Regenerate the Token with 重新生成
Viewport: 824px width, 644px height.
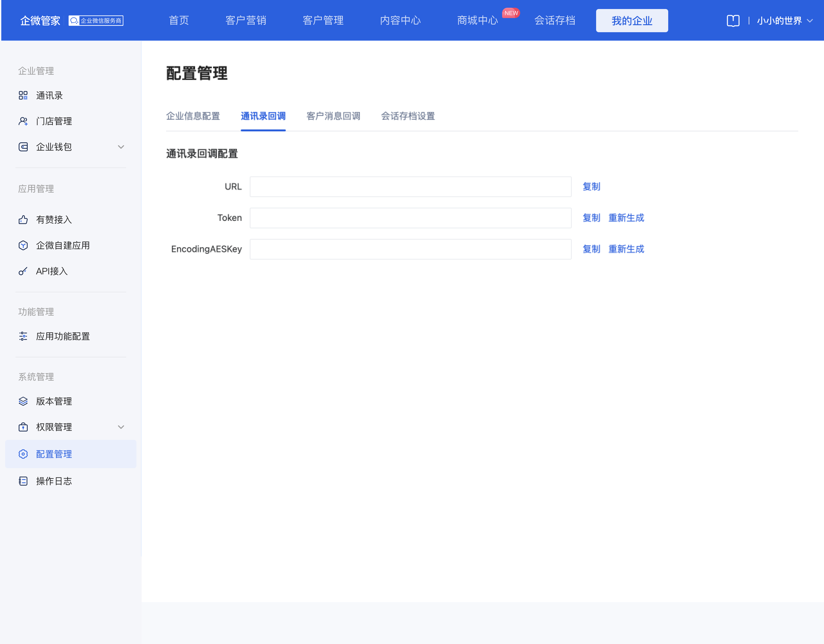pyautogui.click(x=626, y=218)
